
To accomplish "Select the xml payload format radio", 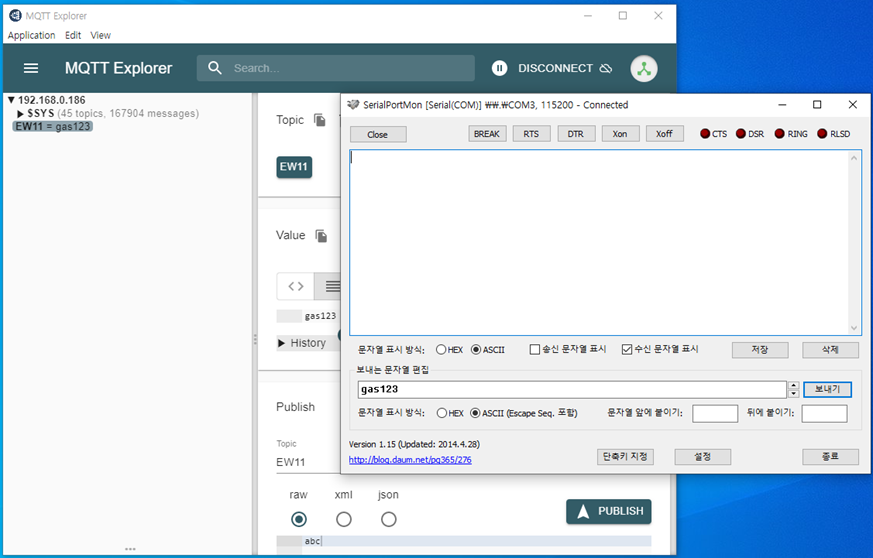I will click(344, 519).
